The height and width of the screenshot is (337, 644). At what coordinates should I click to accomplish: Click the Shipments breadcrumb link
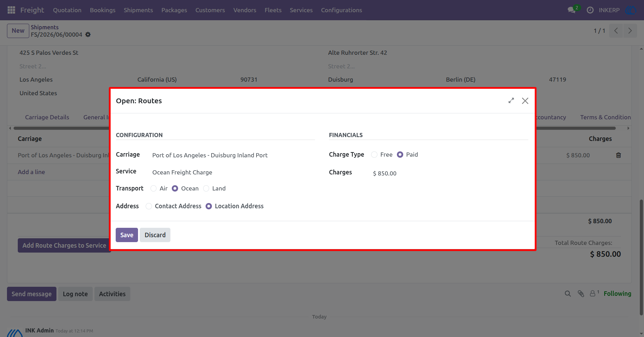point(45,27)
